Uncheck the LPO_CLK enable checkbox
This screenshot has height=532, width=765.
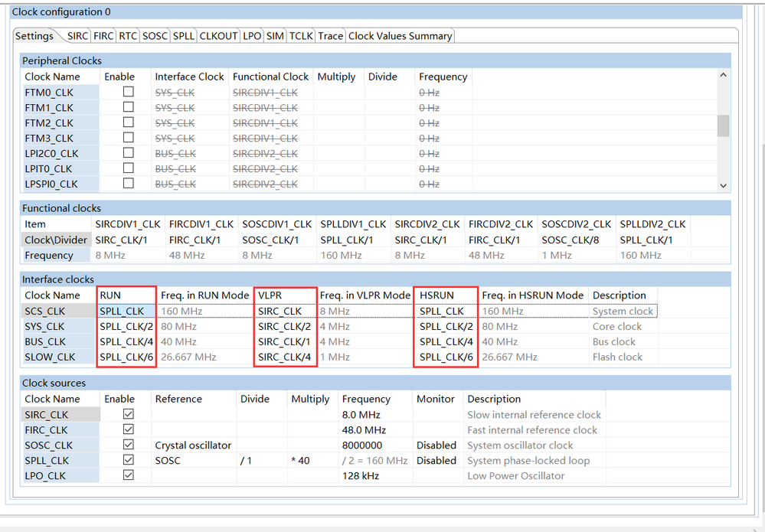click(129, 475)
